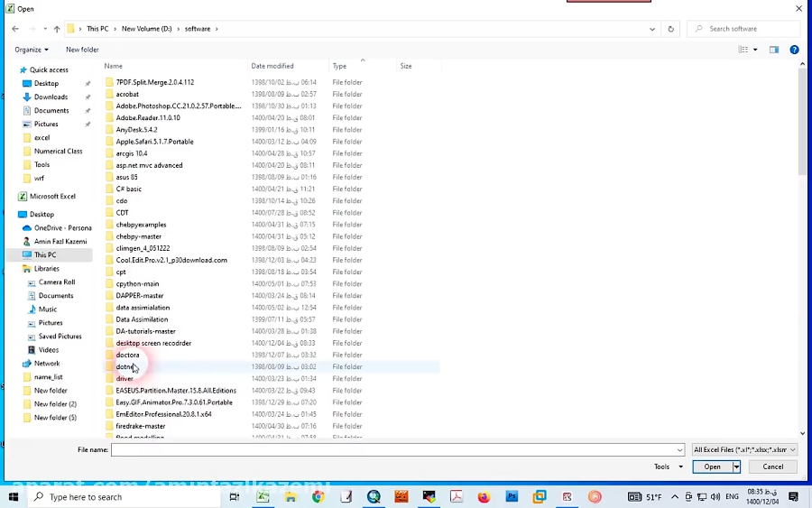The image size is (812, 508).
Task: Click the New folder button
Action: coord(82,50)
